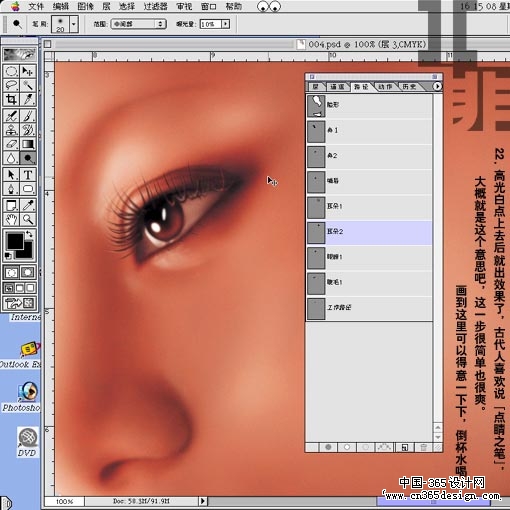Open the Paths palette flyout menu

coord(437,86)
